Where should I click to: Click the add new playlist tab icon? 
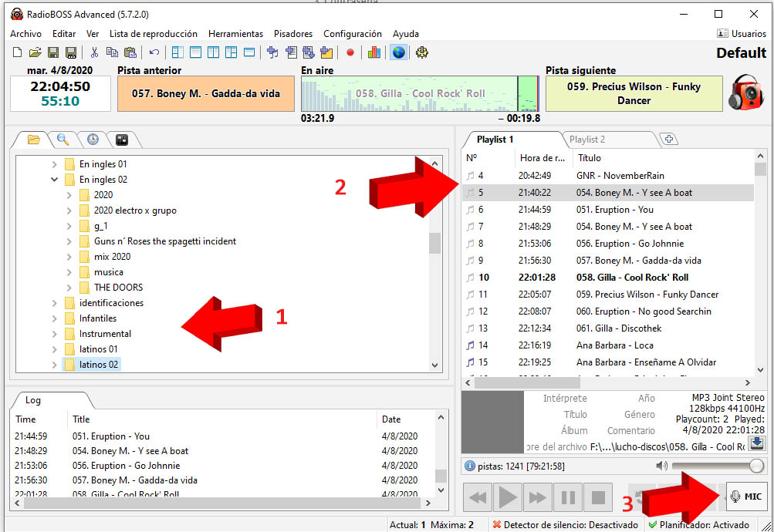click(x=669, y=140)
